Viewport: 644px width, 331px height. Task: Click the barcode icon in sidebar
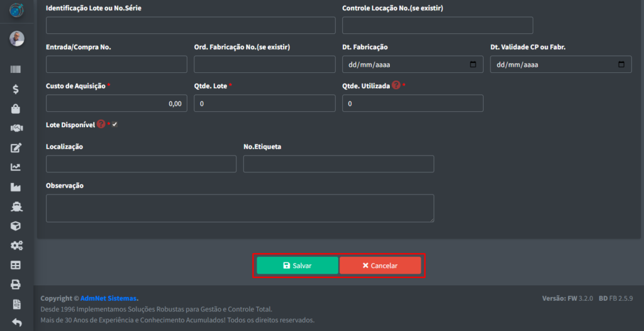(x=16, y=70)
